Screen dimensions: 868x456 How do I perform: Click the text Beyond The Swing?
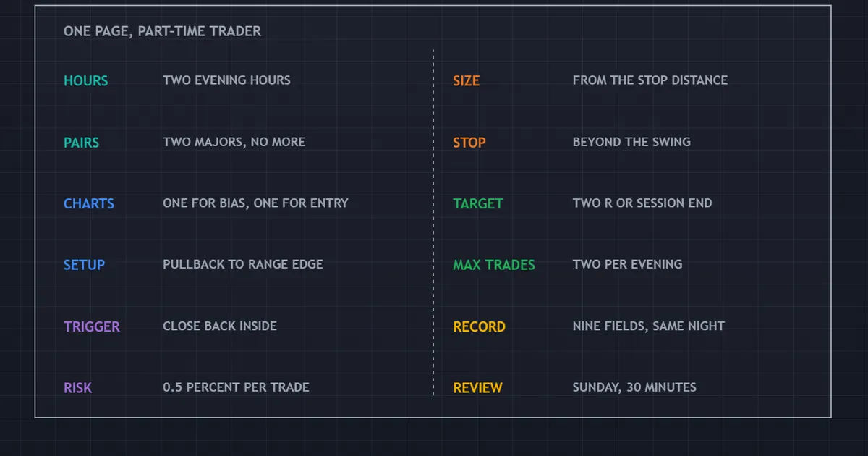pyautogui.click(x=631, y=142)
